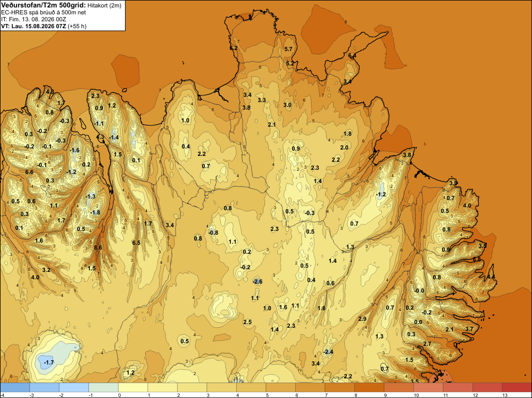Click the '4.4' temperature value
This screenshot has width=532, height=398.
tap(491, 277)
